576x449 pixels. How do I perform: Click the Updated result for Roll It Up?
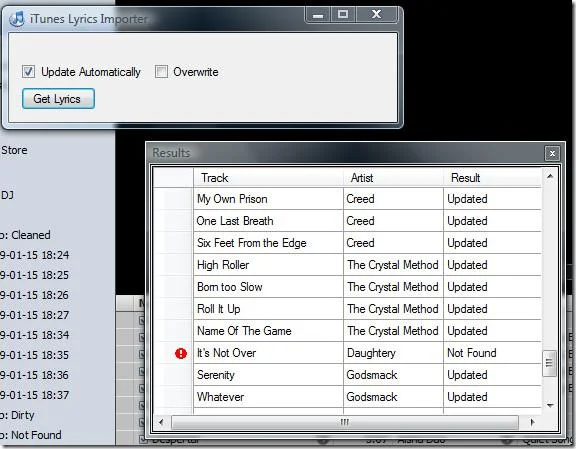[492, 309]
